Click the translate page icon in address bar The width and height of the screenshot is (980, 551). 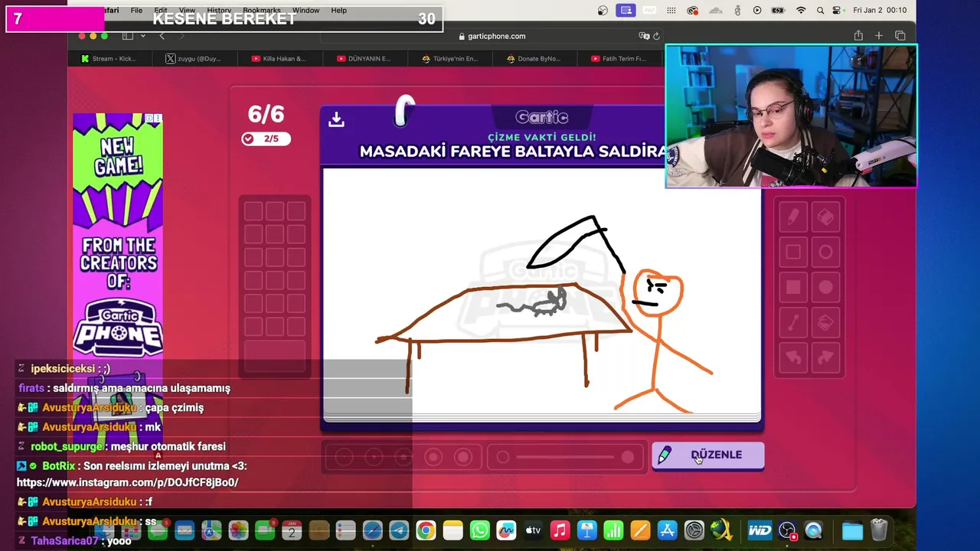click(x=643, y=36)
